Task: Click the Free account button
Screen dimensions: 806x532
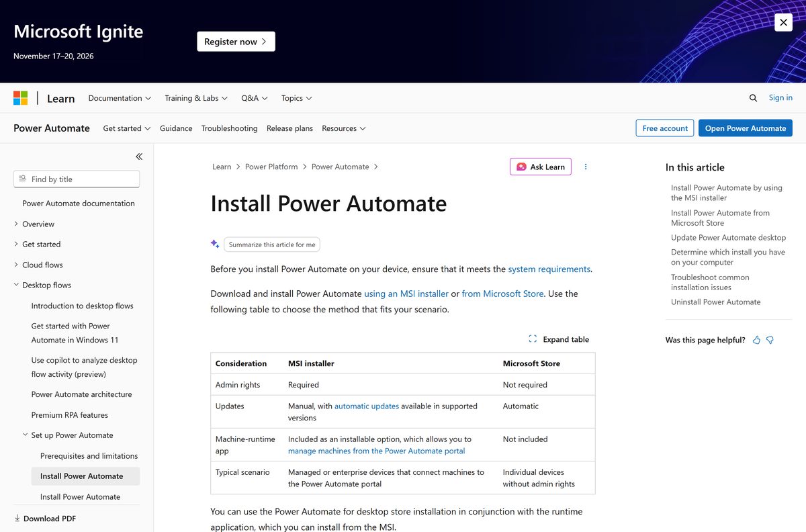Action: coord(665,128)
